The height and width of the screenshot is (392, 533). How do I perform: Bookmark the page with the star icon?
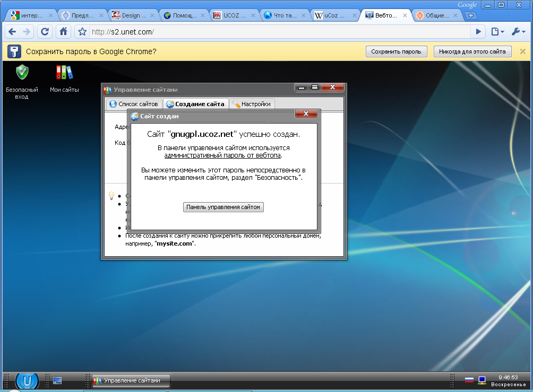tap(82, 32)
